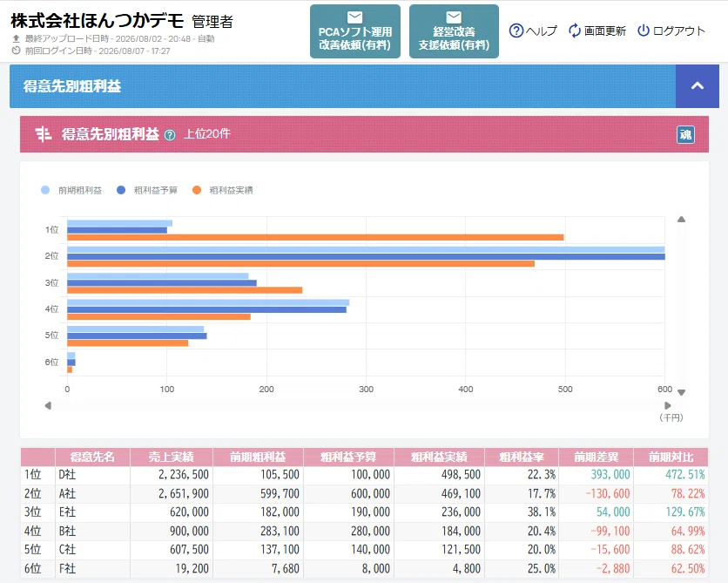Collapse the 得意先別粗利益 section chevron
728x583 pixels.
[x=698, y=86]
